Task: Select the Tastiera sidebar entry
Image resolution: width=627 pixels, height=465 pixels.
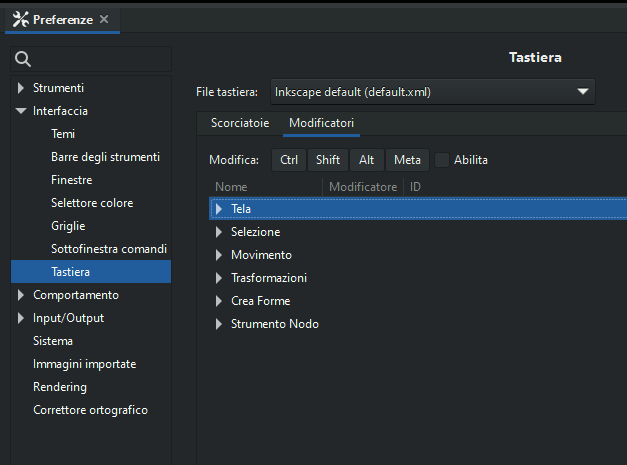Action: (91, 272)
